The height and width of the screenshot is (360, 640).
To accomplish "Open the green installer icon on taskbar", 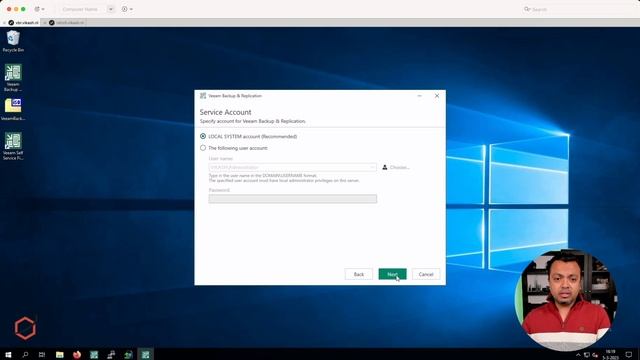I will 128,354.
